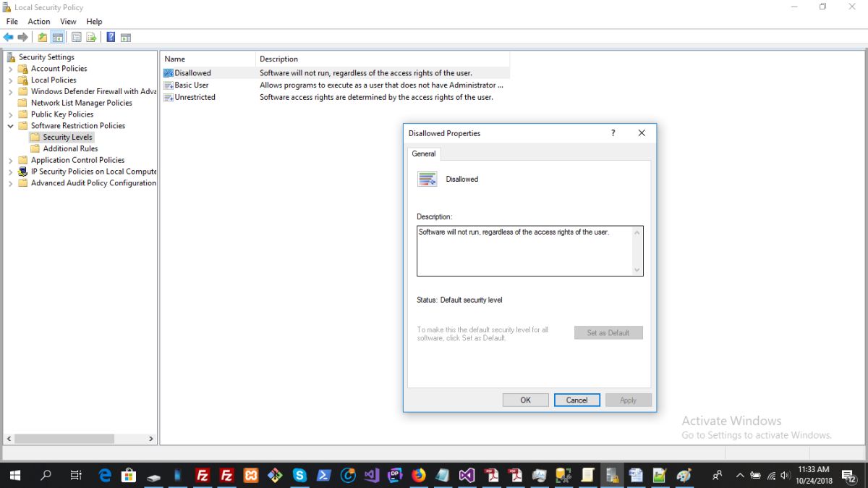The image size is (868, 488).
Task: Open PowerShell from the taskbar
Action: 323,476
